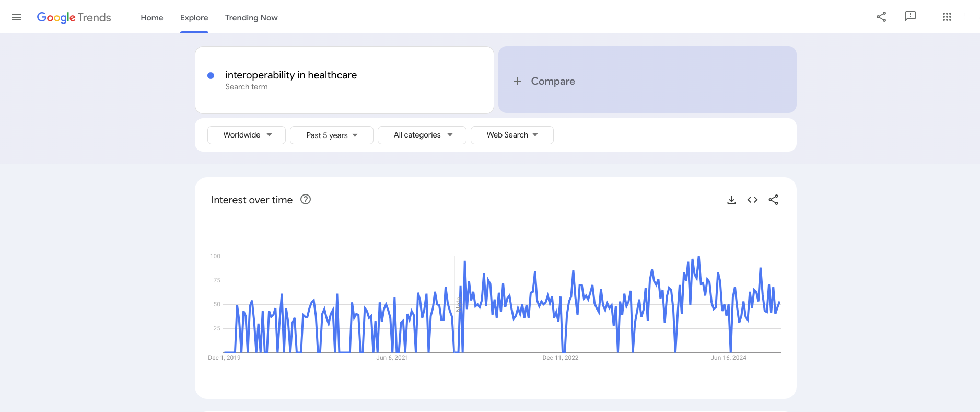Open the Web Search type dropdown
The height and width of the screenshot is (412, 980).
512,135
